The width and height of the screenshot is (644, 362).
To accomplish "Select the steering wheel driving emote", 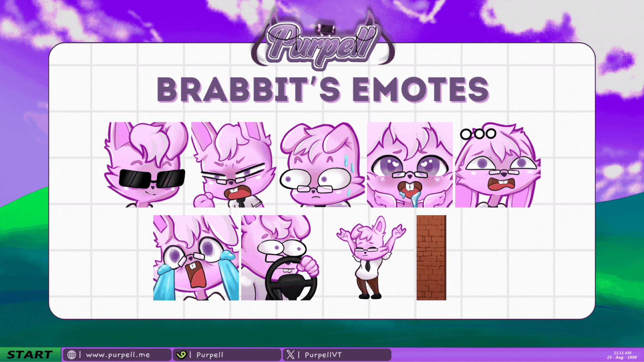I will 281,257.
